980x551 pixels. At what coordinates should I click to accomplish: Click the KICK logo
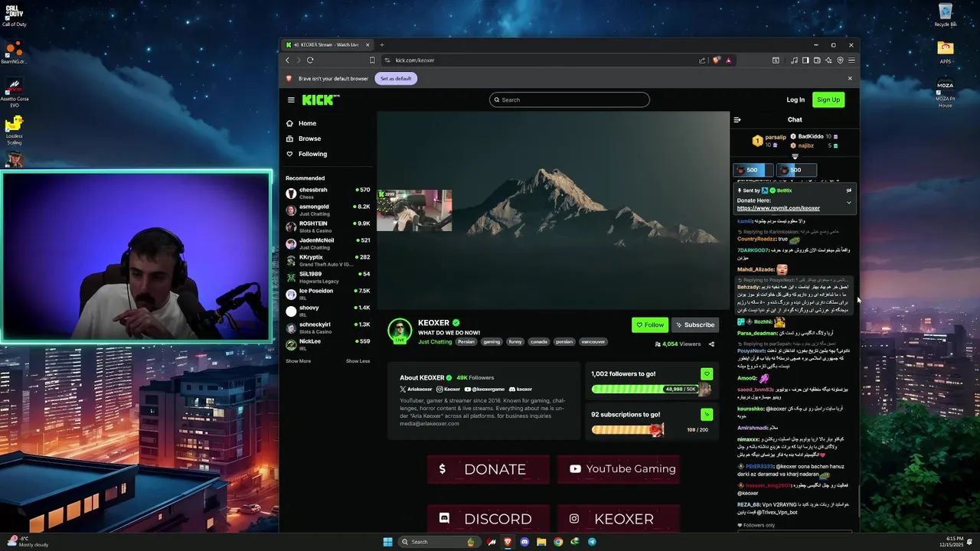click(321, 99)
